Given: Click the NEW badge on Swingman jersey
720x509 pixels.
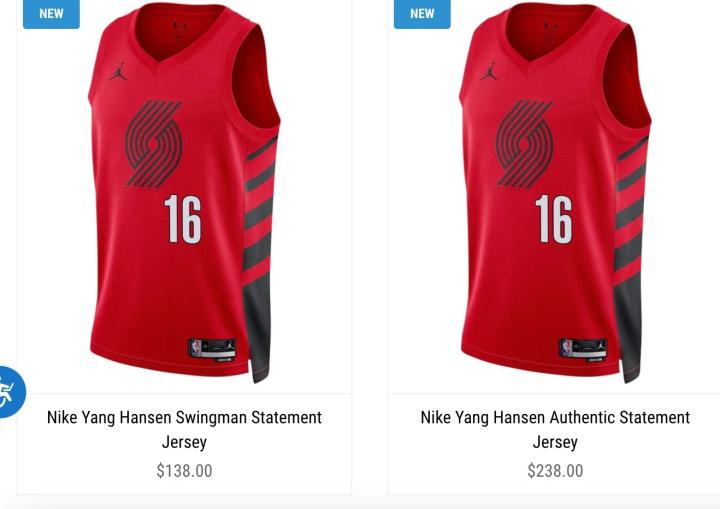Looking at the screenshot, I should 51,14.
